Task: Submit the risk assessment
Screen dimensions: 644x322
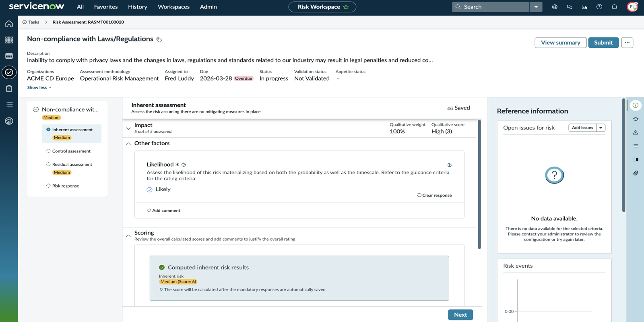Action: [x=603, y=43]
